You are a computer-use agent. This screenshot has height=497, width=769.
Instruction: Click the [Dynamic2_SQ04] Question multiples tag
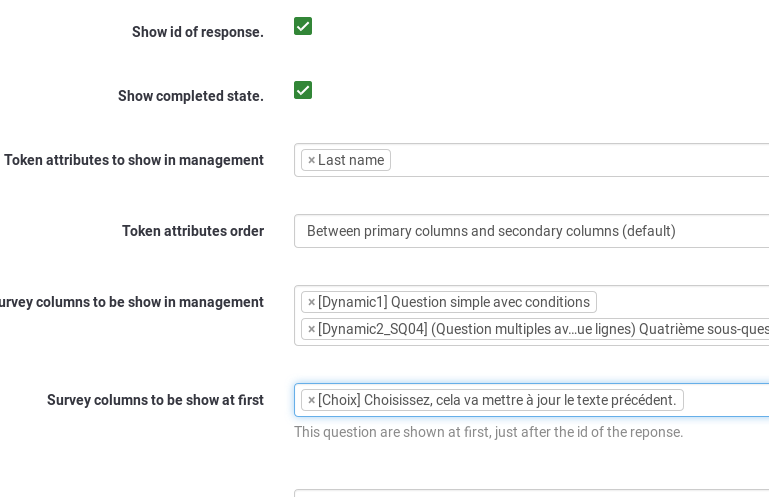click(x=540, y=329)
